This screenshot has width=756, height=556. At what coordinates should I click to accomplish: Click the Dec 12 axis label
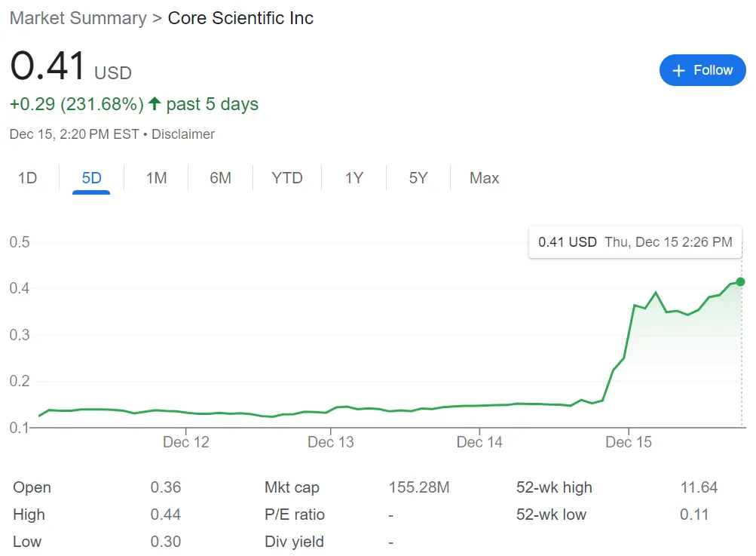(186, 442)
